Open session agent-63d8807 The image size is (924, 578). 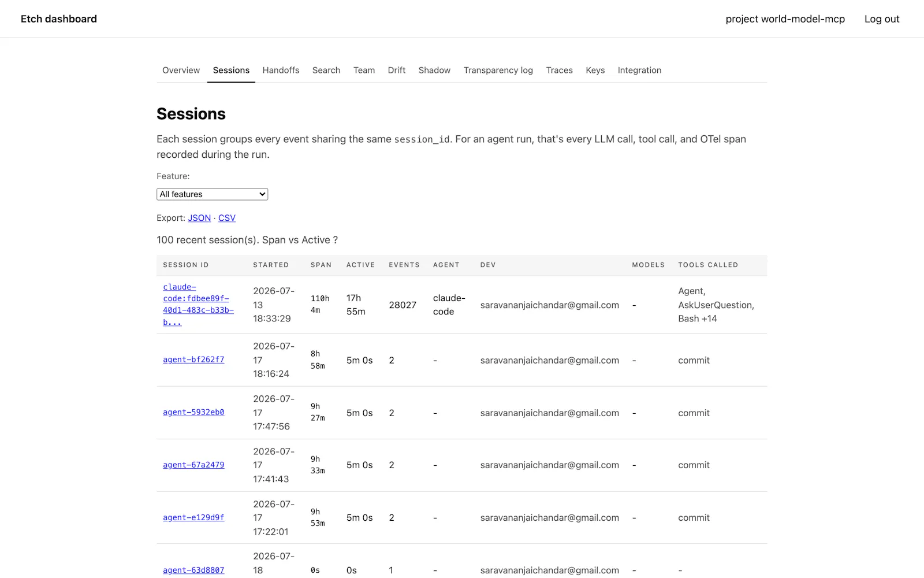(193, 570)
